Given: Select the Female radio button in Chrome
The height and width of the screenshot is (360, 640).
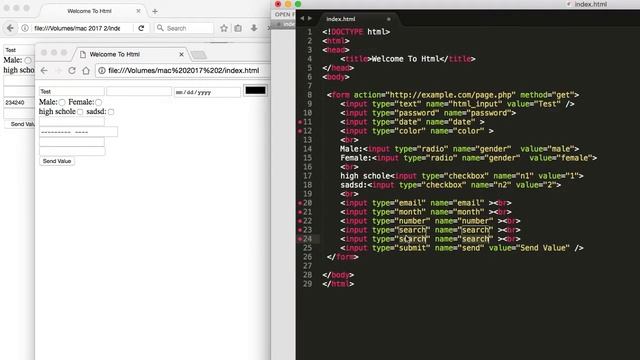Looking at the screenshot, I should [98, 102].
